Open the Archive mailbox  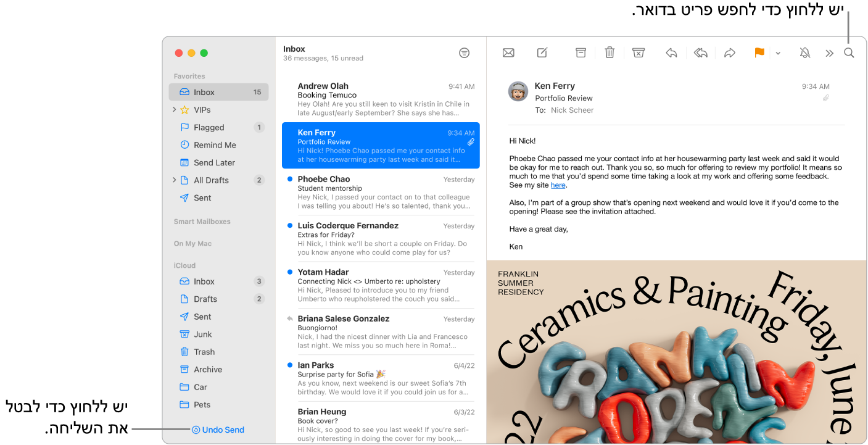pos(218,370)
